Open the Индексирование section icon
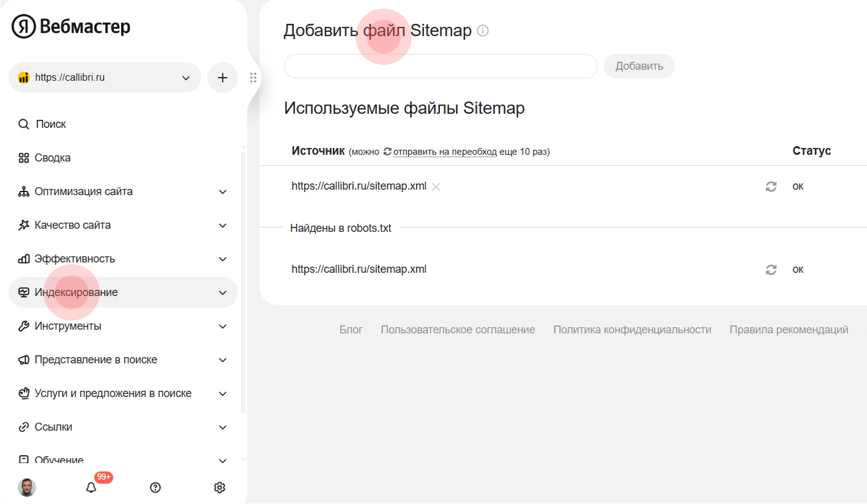 (x=23, y=292)
